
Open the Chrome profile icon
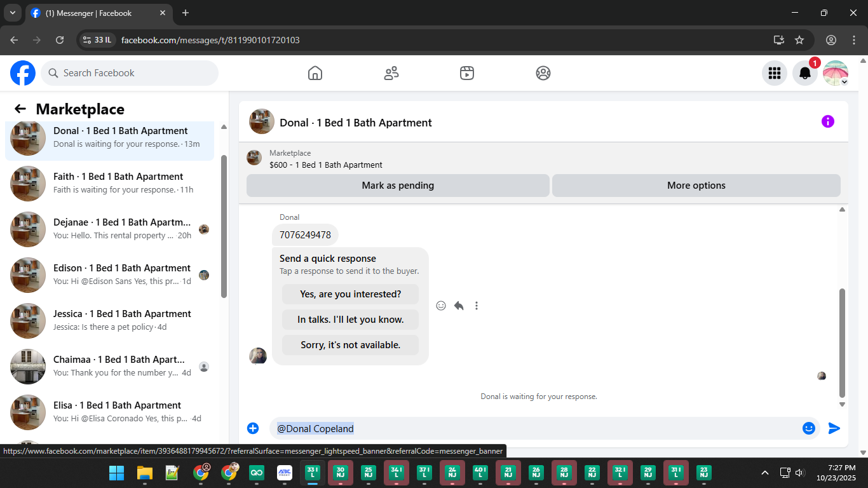(x=831, y=40)
